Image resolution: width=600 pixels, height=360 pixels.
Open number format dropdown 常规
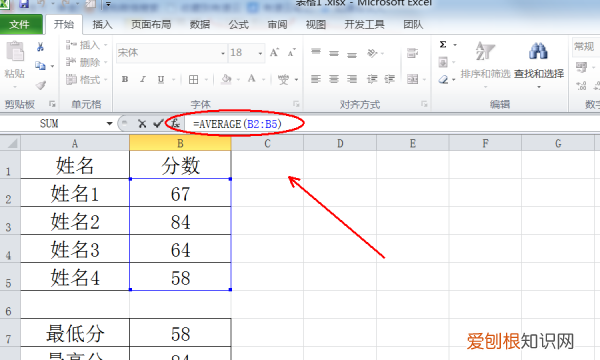pyautogui.click(x=586, y=47)
